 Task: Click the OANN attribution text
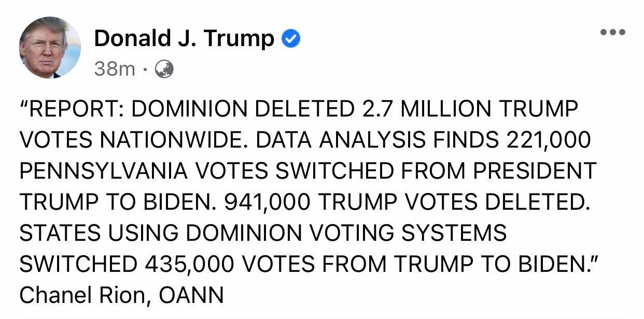pyautogui.click(x=191, y=295)
